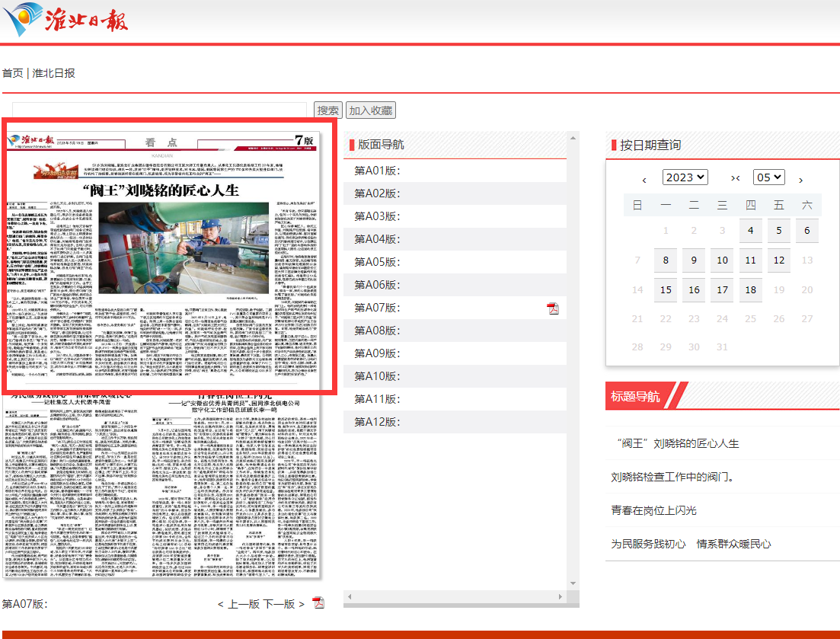Viewport: 840px width, 639px height.
Task: Click the 加入收藏 button
Action: click(x=371, y=110)
